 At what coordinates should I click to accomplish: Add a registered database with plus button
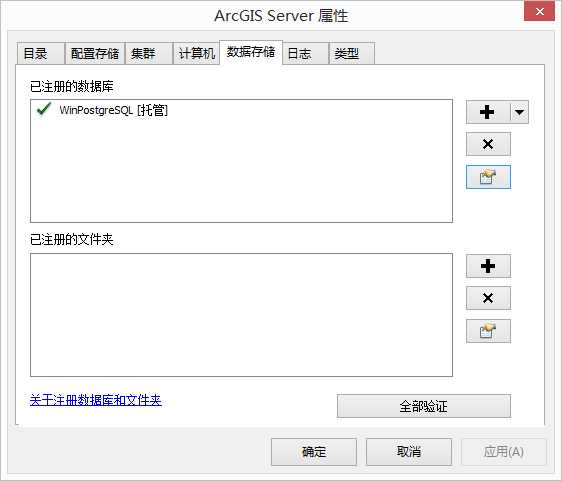[x=487, y=112]
